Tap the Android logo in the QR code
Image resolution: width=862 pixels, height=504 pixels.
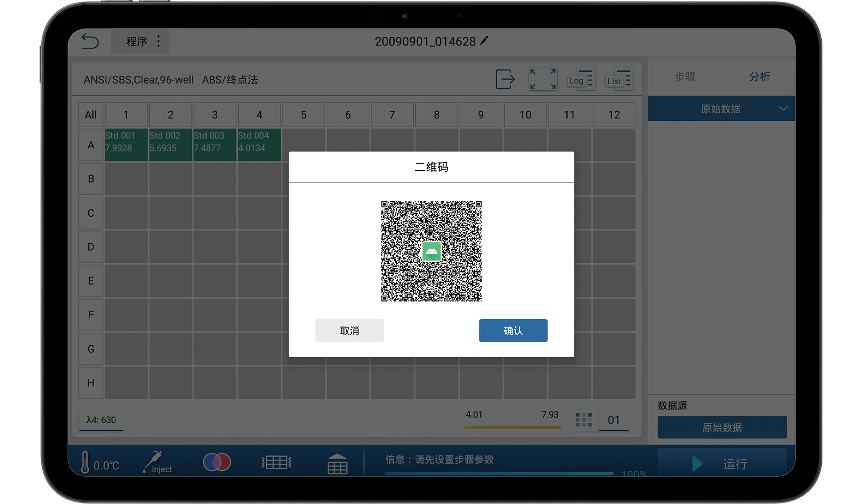tap(431, 252)
